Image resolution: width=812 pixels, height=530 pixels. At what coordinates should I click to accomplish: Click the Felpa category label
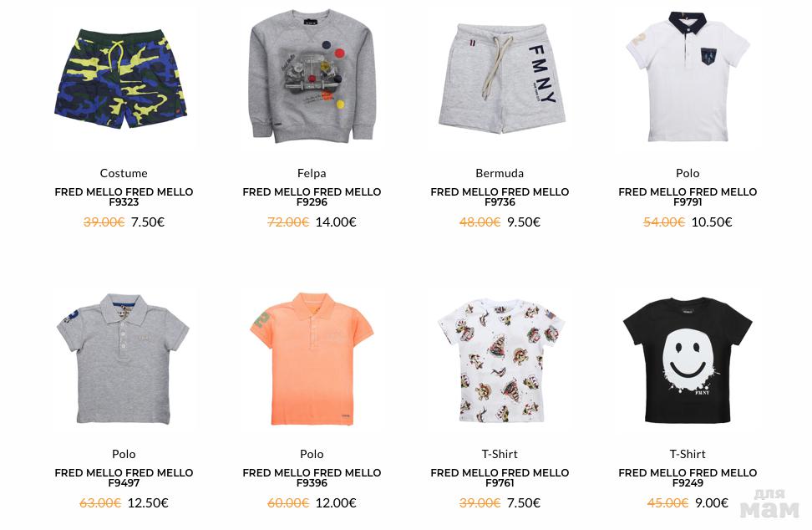pyautogui.click(x=312, y=173)
